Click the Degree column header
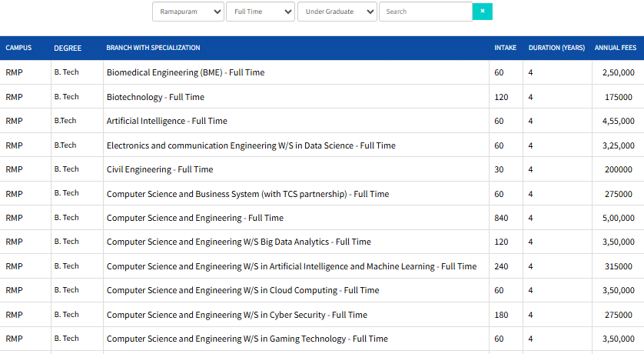644x354 pixels. click(x=68, y=48)
